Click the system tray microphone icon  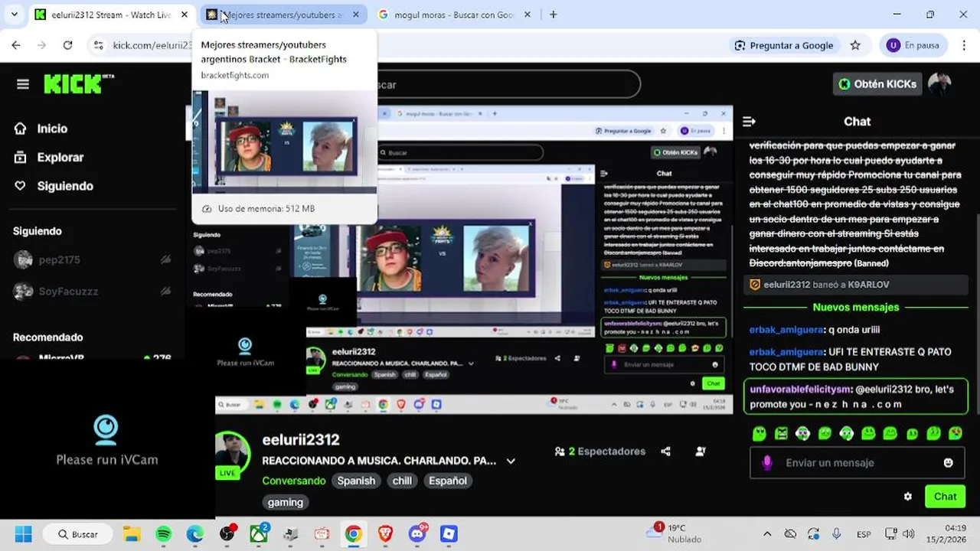(x=836, y=534)
